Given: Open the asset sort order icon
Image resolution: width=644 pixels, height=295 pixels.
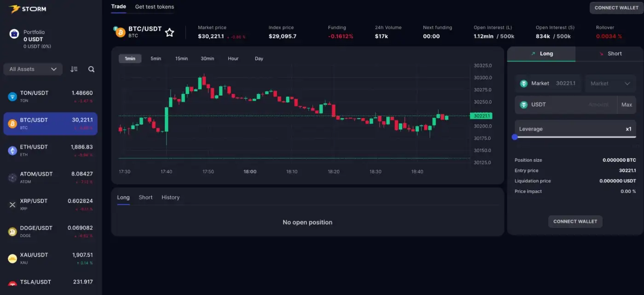Looking at the screenshot, I should (74, 69).
